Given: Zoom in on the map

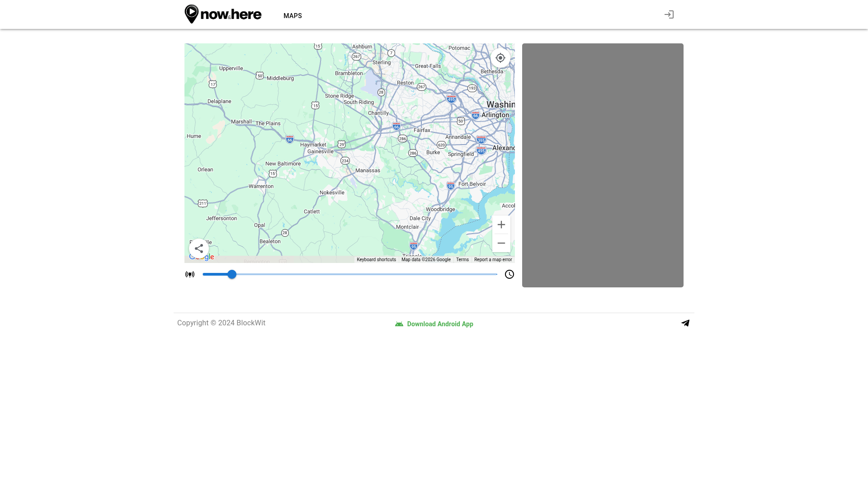Looking at the screenshot, I should coord(501,225).
